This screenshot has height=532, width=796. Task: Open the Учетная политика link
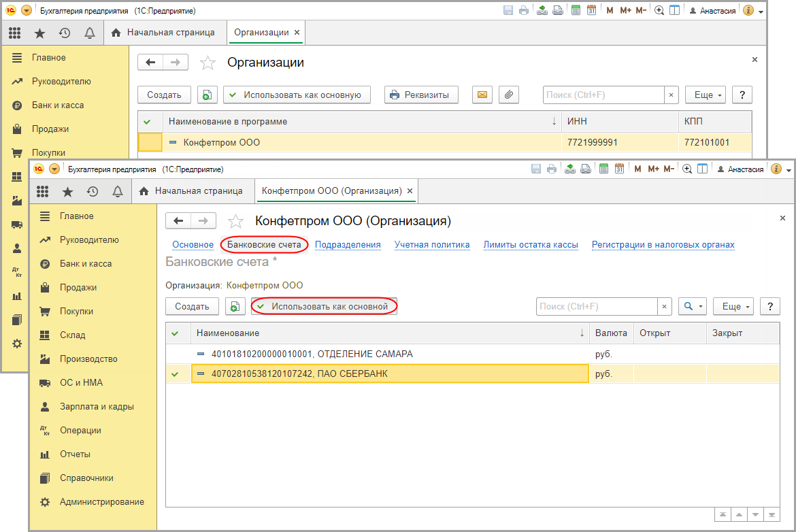432,245
